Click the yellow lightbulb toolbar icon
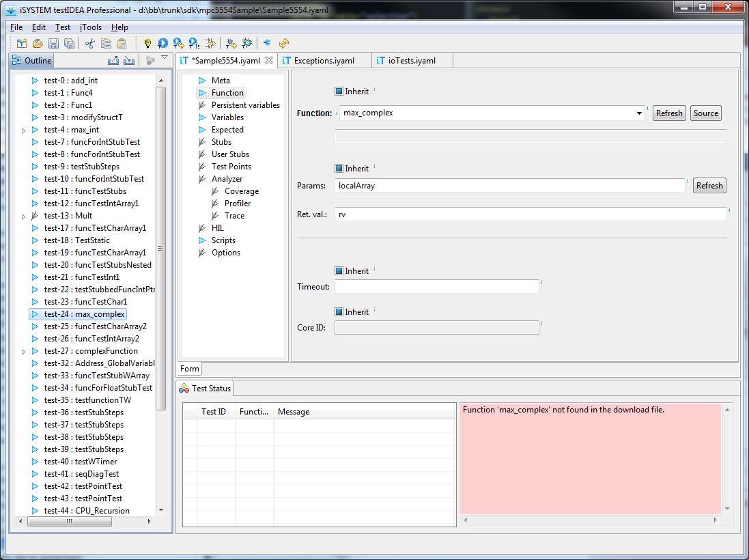 (x=147, y=44)
